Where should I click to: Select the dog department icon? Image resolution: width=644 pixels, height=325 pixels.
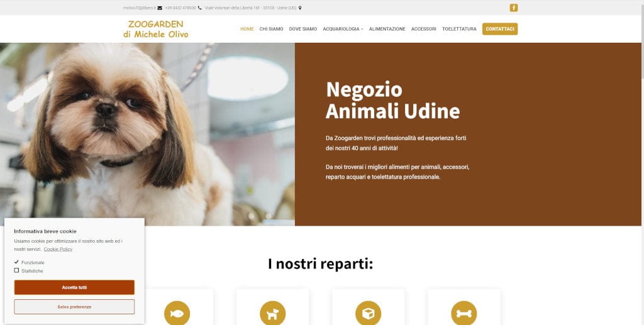[x=273, y=313]
